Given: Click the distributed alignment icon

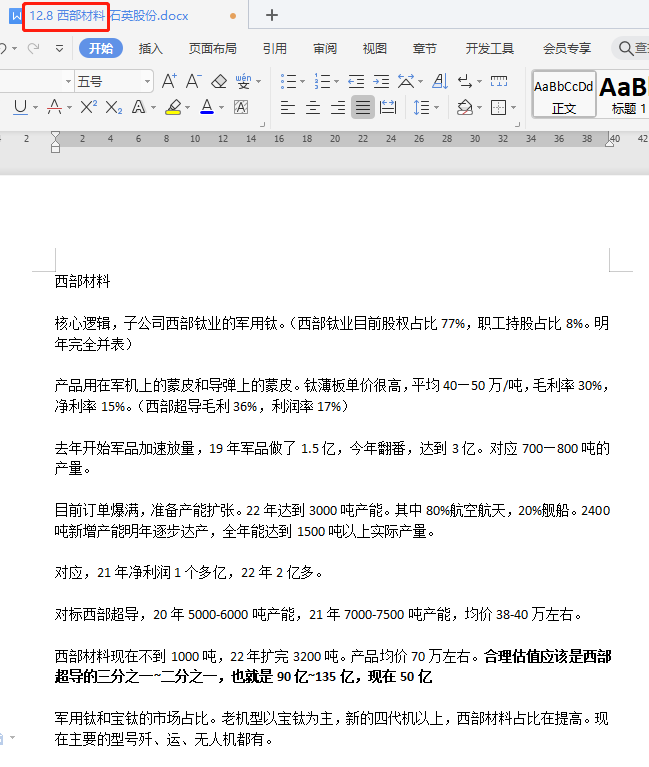Looking at the screenshot, I should coord(388,107).
